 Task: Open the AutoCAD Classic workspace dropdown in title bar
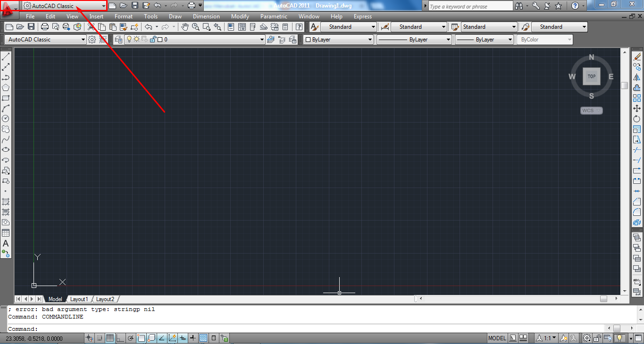pos(64,6)
